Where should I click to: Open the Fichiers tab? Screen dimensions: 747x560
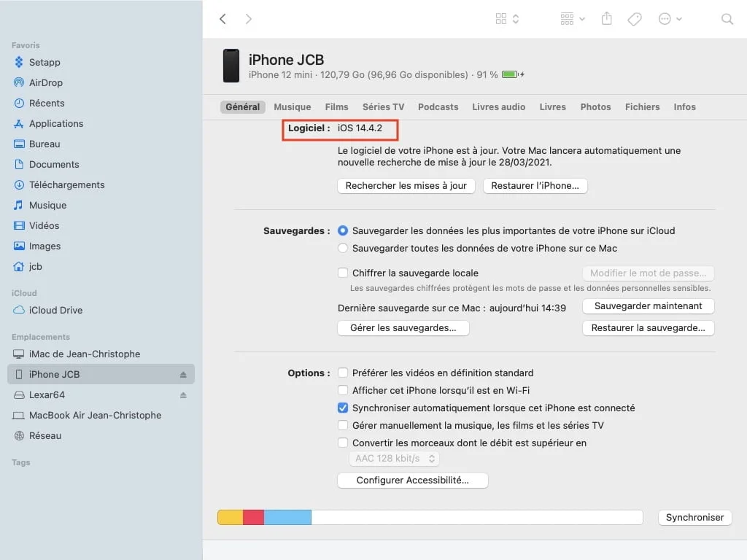point(642,107)
